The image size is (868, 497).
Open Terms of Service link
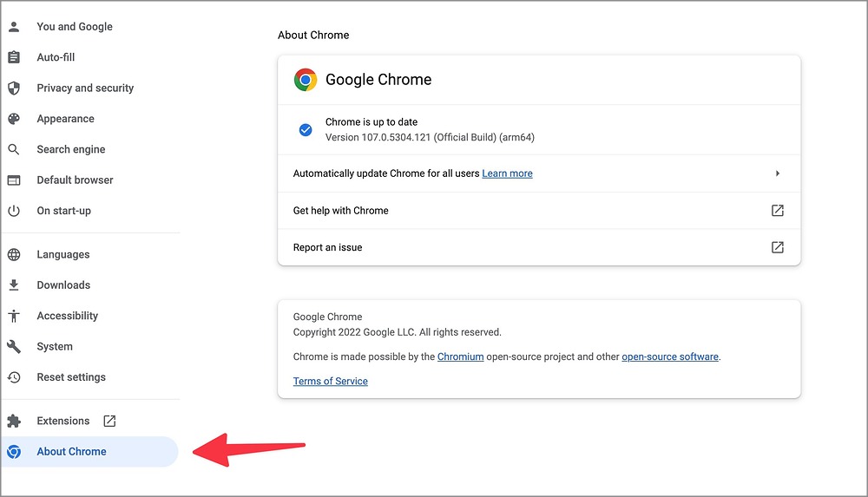(x=331, y=382)
